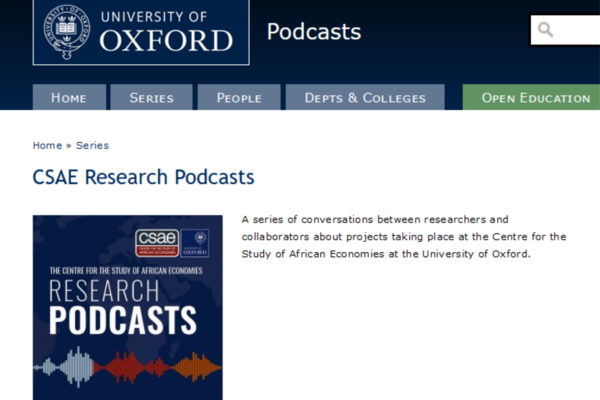The height and width of the screenshot is (400, 600).
Task: Click the series description paragraph
Action: 404,237
